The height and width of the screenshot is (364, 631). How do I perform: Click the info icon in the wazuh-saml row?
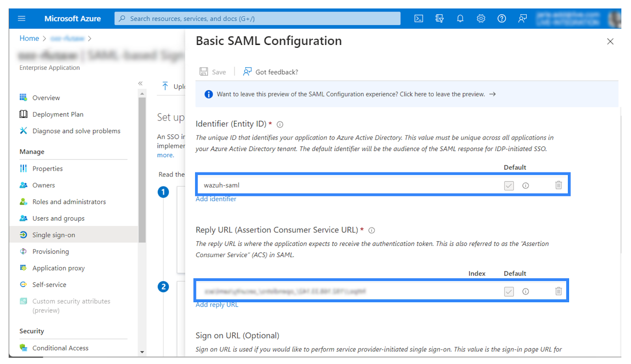(526, 186)
